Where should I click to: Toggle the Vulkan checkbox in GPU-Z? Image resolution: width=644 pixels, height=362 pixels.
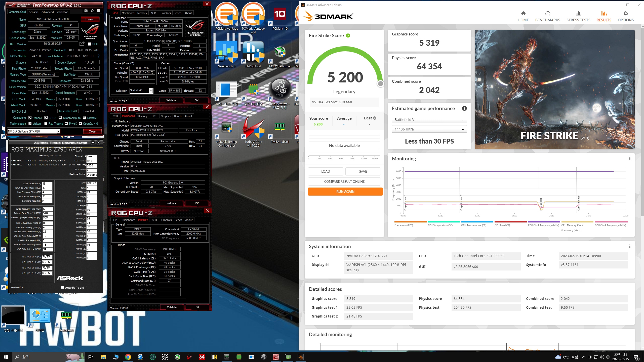coord(30,124)
